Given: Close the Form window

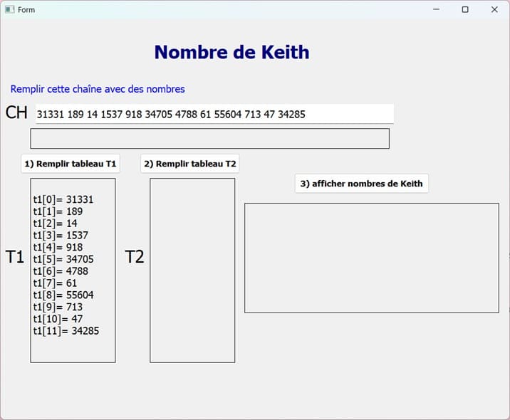Looking at the screenshot, I should pos(494,9).
